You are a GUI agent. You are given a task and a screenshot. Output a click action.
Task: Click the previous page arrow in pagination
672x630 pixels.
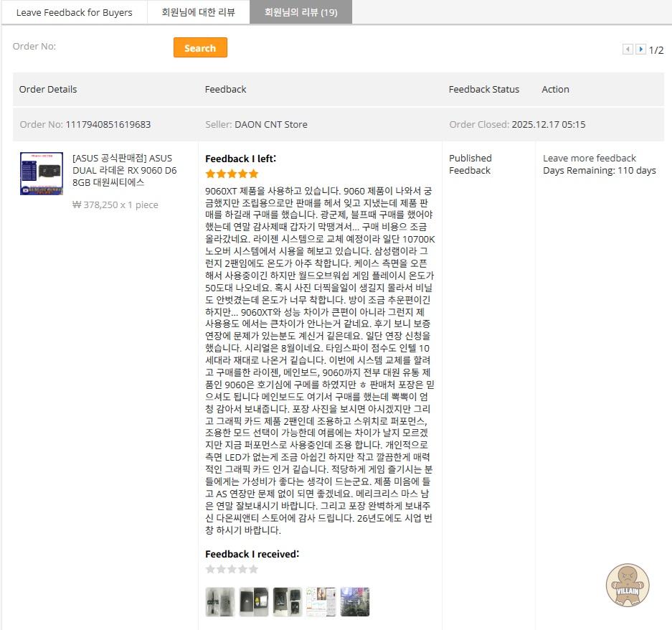pos(628,50)
